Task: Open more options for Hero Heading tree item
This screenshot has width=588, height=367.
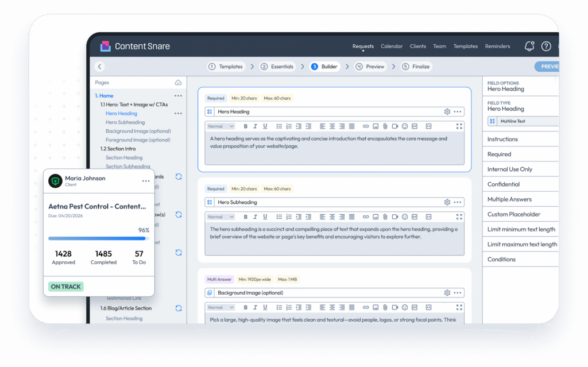Action: [178, 113]
